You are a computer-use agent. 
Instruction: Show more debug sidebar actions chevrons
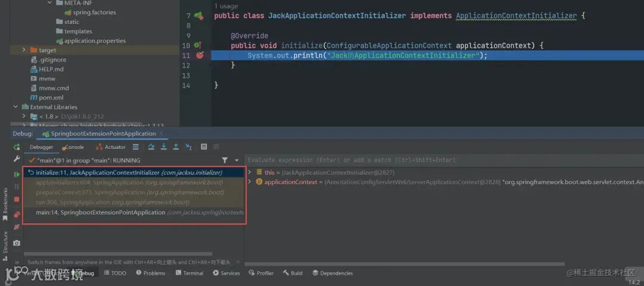tap(17, 262)
